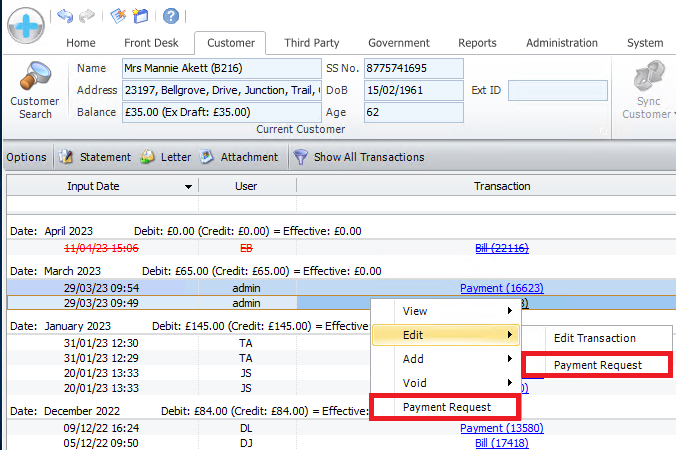Screen dimensions: 676x450
Task: Switch to the Reports tab
Action: (x=477, y=43)
